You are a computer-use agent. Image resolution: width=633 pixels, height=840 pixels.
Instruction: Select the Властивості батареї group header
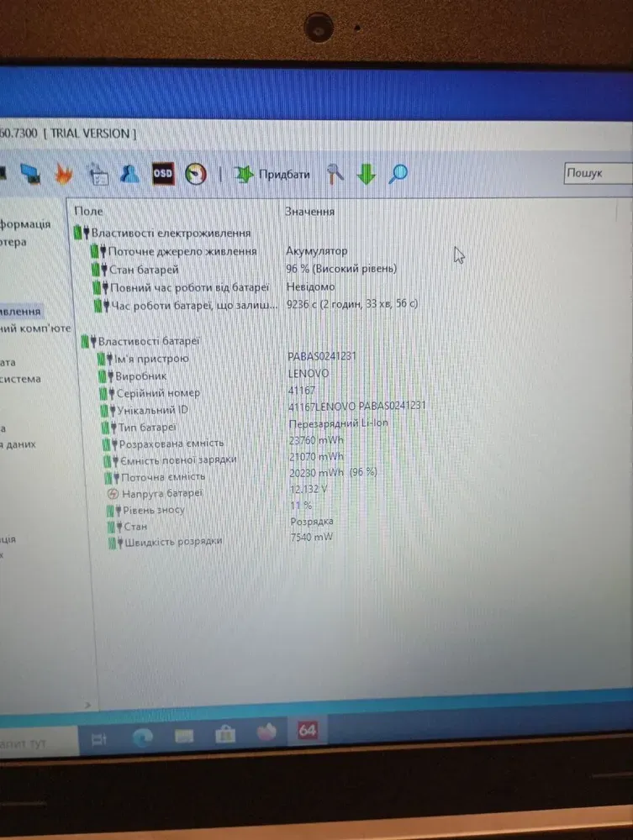149,341
